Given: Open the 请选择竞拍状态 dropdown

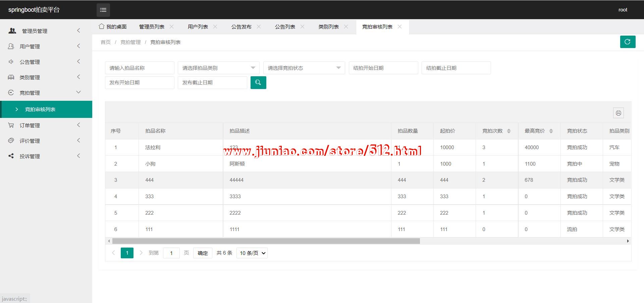Looking at the screenshot, I should point(304,68).
